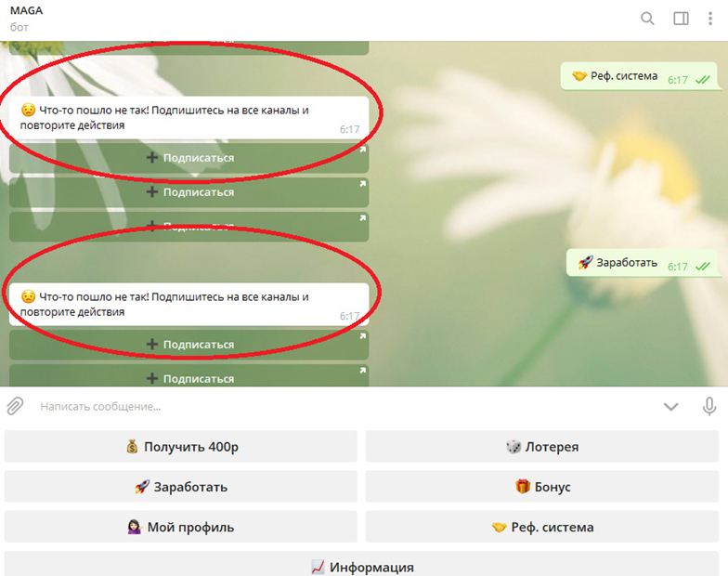Open 'Мой профиль' from bot keyboard
Viewport: 728px width, 576px height.
(x=180, y=527)
